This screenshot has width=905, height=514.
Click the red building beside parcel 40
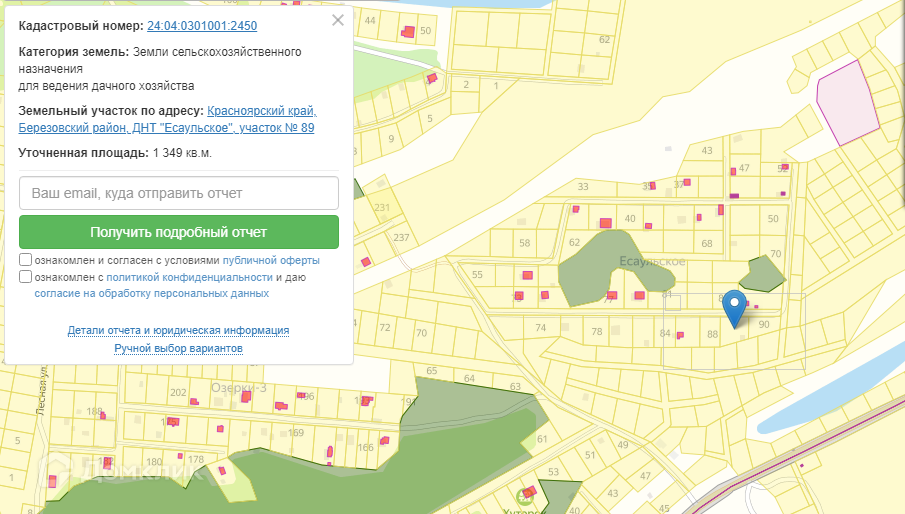point(605,222)
